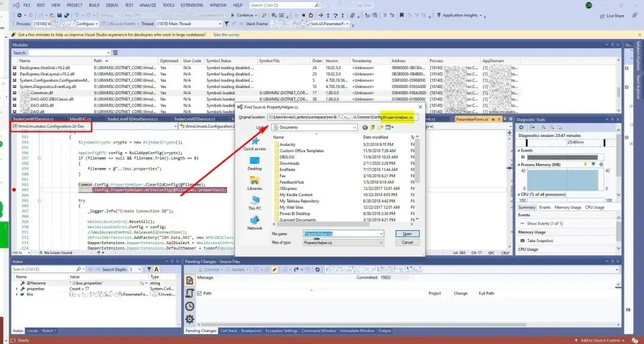Select the Downloads folder in file list
Viewport: 644px width, 344px height.
289,164
